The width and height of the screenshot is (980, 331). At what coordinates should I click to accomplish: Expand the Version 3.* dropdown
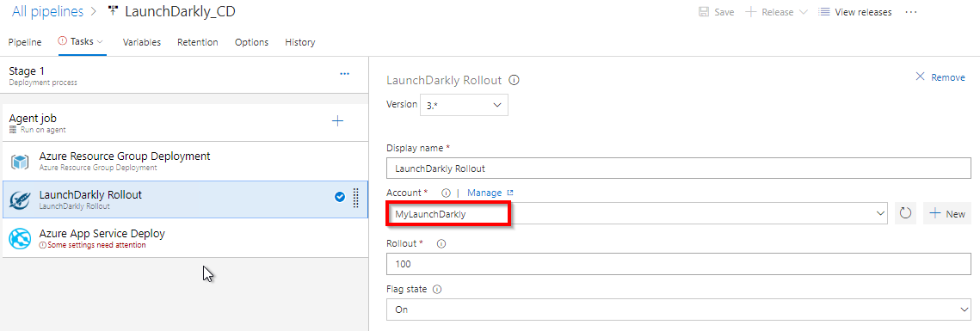pos(463,105)
